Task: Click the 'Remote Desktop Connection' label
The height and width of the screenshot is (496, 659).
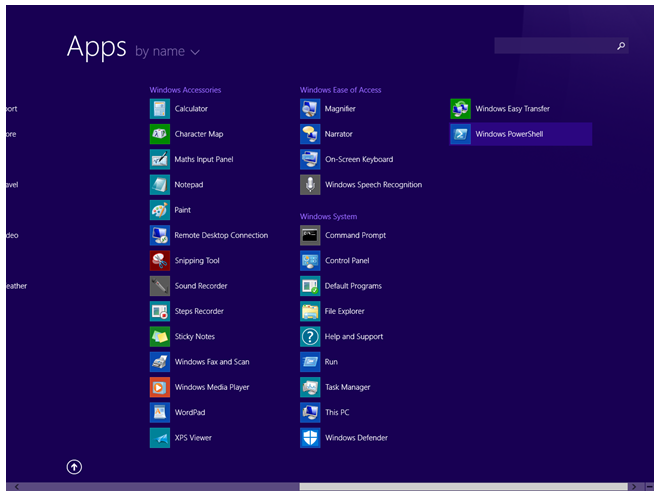Action: [221, 235]
